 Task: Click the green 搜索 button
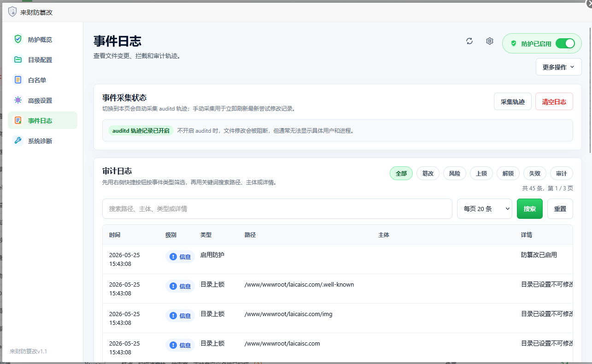530,209
